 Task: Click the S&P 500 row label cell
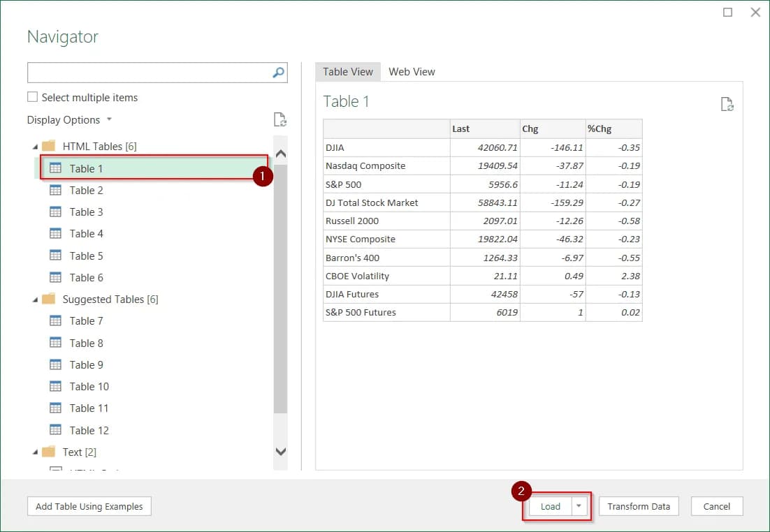(x=386, y=184)
